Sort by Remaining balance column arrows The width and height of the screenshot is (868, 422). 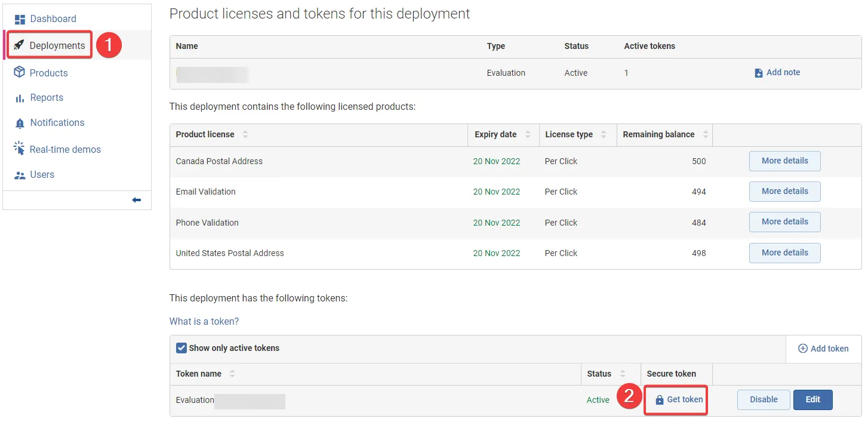[706, 134]
